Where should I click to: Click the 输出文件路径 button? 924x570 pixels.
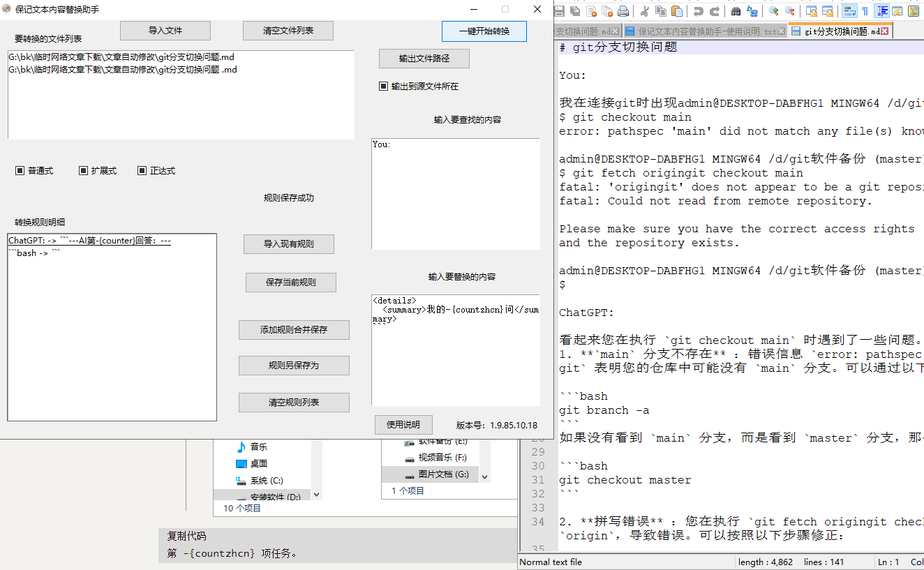424,59
